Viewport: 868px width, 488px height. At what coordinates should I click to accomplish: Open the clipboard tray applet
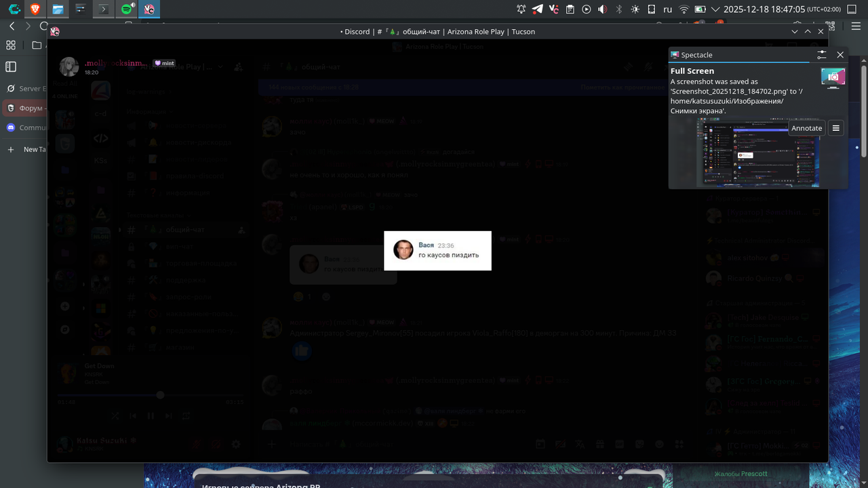[570, 9]
